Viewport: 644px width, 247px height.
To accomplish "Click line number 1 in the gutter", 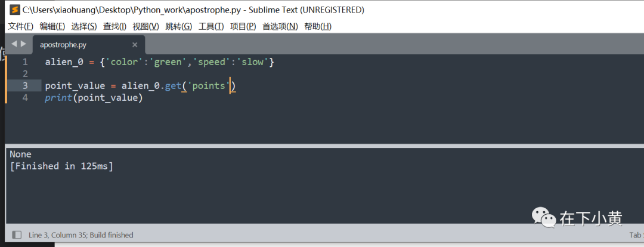I will pos(25,62).
